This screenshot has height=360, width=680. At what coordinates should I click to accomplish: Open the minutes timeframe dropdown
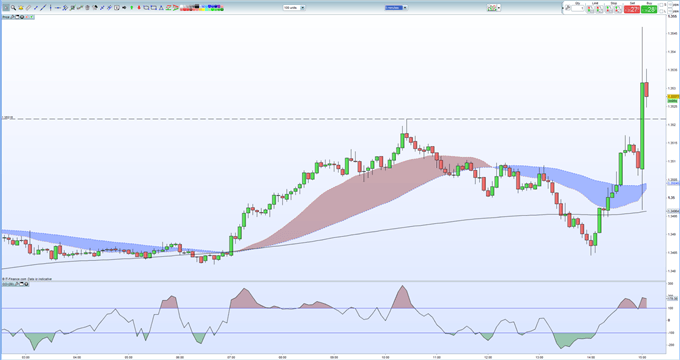(396, 7)
